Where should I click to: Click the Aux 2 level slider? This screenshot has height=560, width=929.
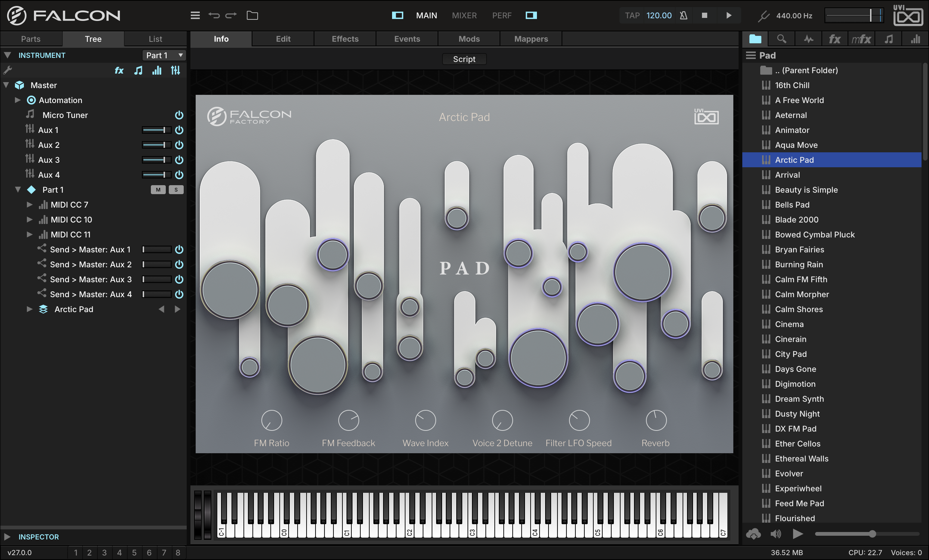[x=156, y=145]
